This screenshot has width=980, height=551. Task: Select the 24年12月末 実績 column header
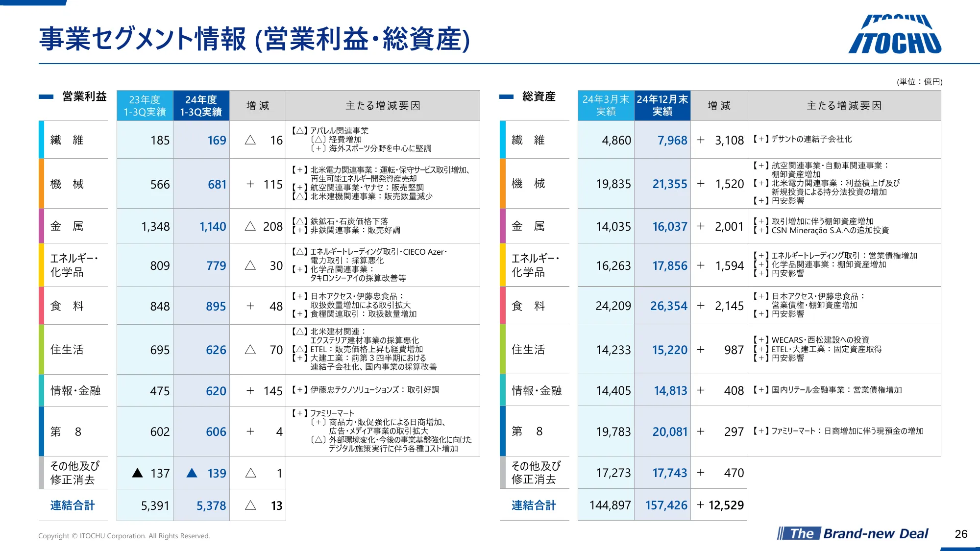(662, 106)
